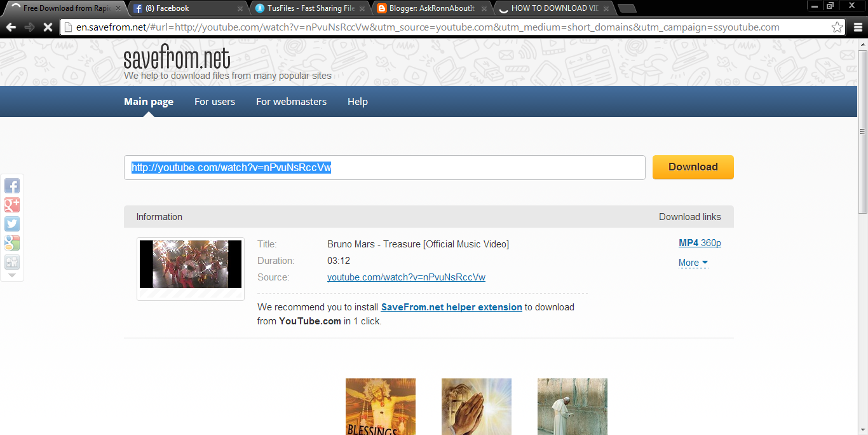Click the scrollbar up arrow
Screen dimensions: 868x435
point(862,43)
